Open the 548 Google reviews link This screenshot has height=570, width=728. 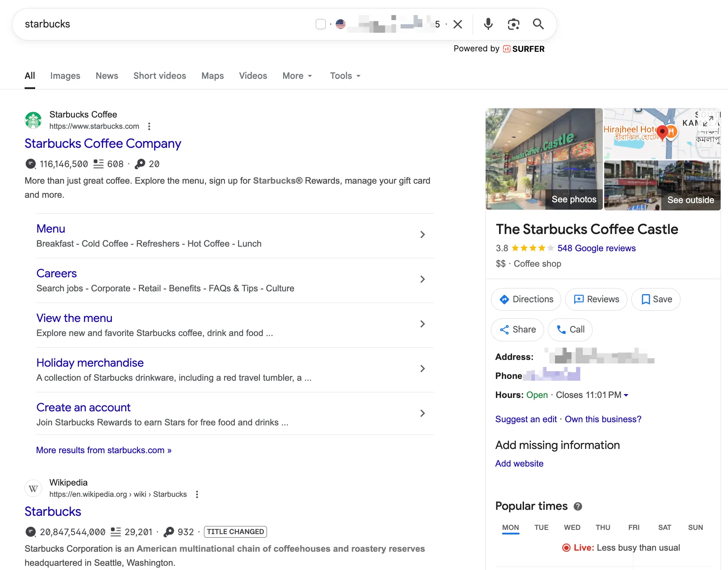[x=596, y=248]
